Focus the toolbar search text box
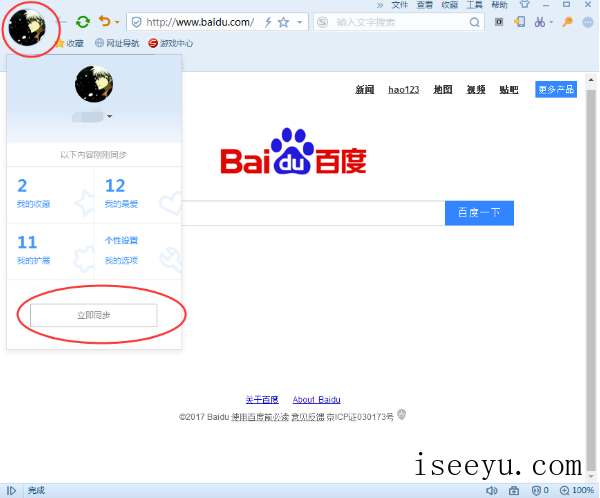This screenshot has height=498, width=600. coord(398,22)
